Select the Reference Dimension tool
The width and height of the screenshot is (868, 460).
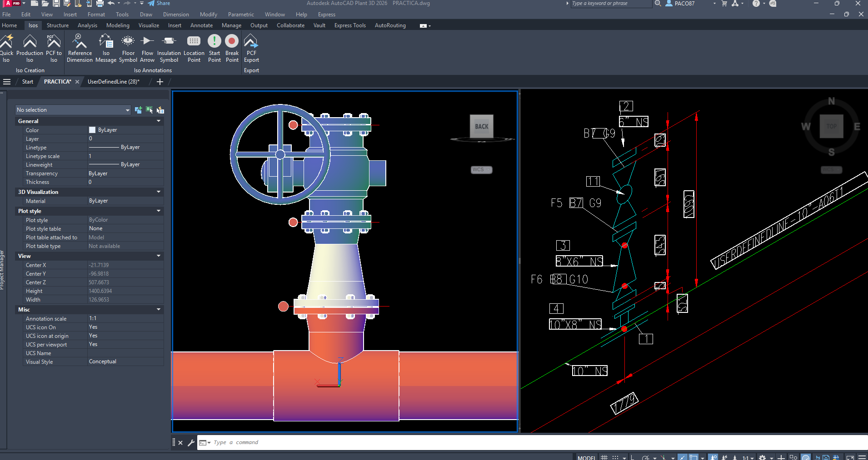pyautogui.click(x=80, y=48)
